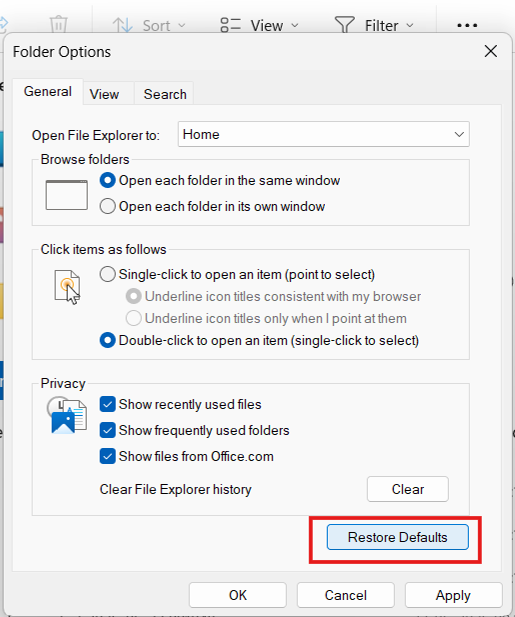Click the funnel Filter icon
Screen dimensions: 515x617
(x=345, y=25)
